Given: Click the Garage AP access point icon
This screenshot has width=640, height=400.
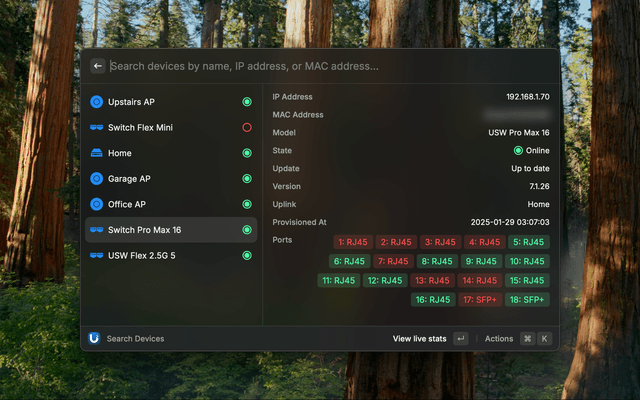Looking at the screenshot, I should pyautogui.click(x=97, y=179).
